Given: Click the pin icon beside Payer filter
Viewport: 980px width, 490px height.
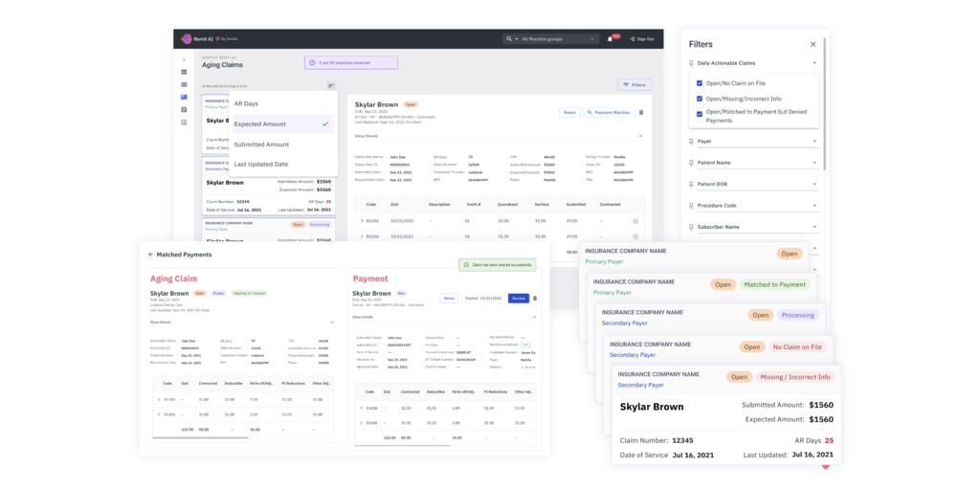Looking at the screenshot, I should [x=692, y=142].
